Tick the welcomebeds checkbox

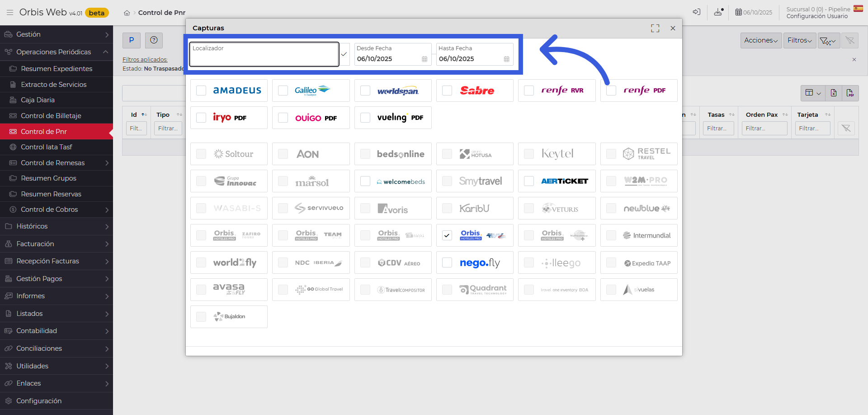pyautogui.click(x=365, y=181)
